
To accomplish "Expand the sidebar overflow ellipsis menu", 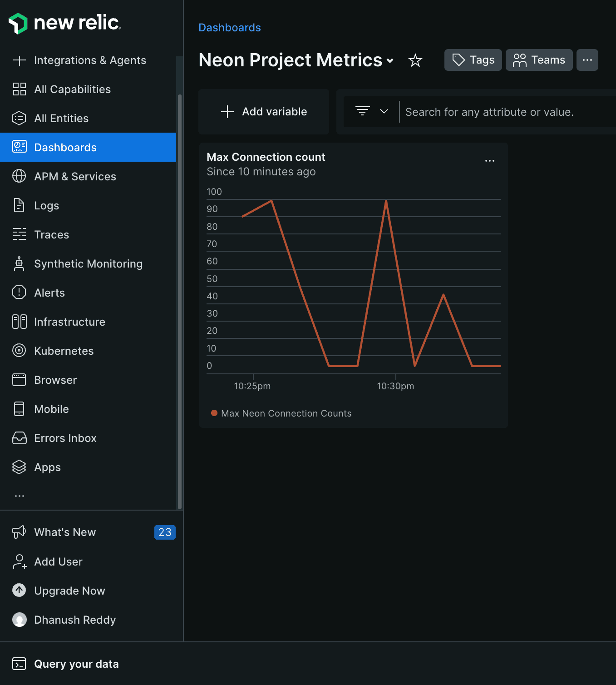I will [19, 496].
